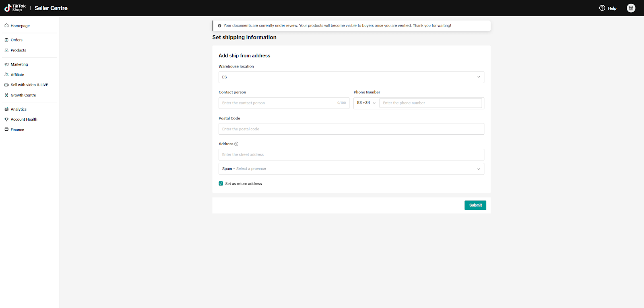Image resolution: width=644 pixels, height=308 pixels.
Task: Open the Spain province selector
Action: [x=351, y=169]
